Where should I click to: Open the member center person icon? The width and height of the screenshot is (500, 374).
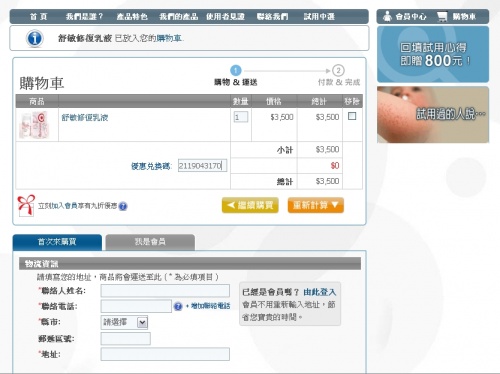tap(387, 16)
